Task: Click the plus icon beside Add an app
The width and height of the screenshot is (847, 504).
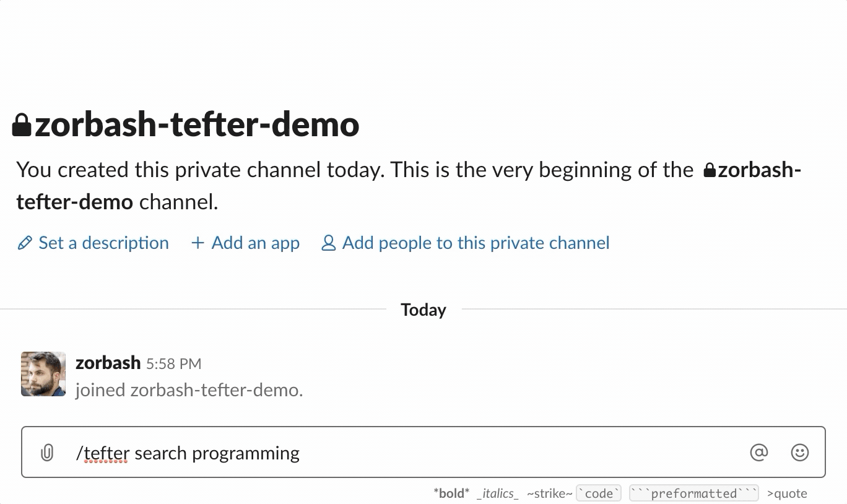Action: [197, 243]
